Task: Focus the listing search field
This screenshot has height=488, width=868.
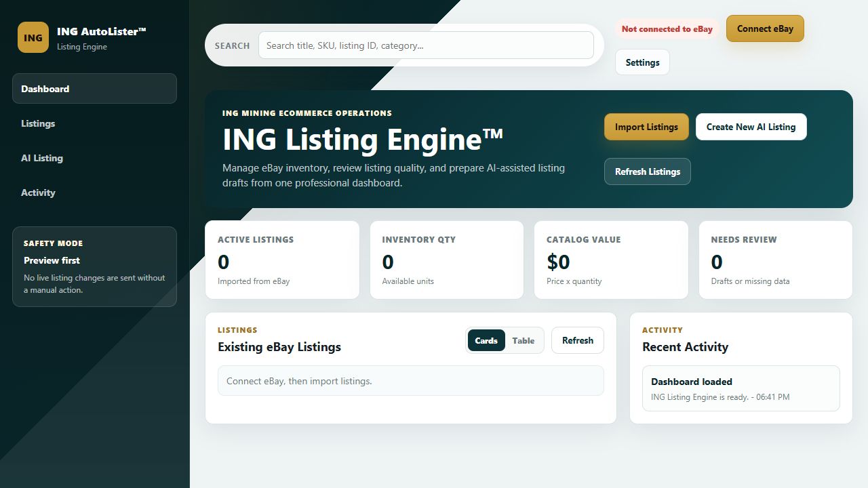Action: coord(426,45)
